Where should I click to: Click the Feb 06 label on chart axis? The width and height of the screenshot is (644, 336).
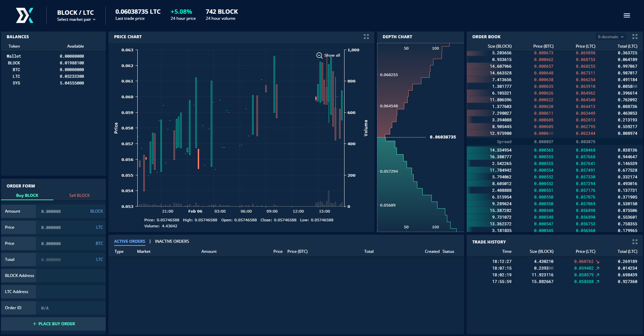tap(195, 211)
